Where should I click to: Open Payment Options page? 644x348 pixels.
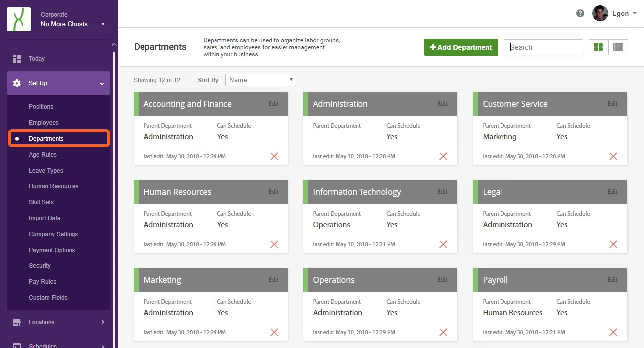(52, 250)
